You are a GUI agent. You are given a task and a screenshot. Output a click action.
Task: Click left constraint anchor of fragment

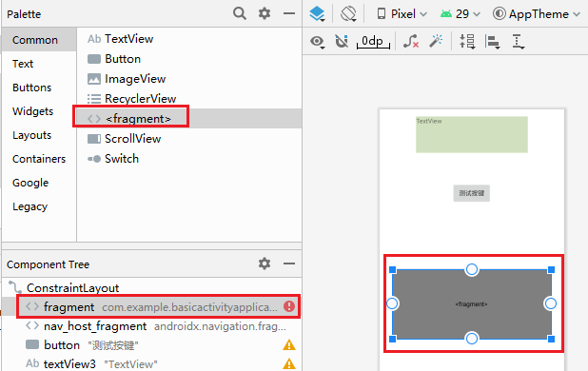click(x=392, y=303)
